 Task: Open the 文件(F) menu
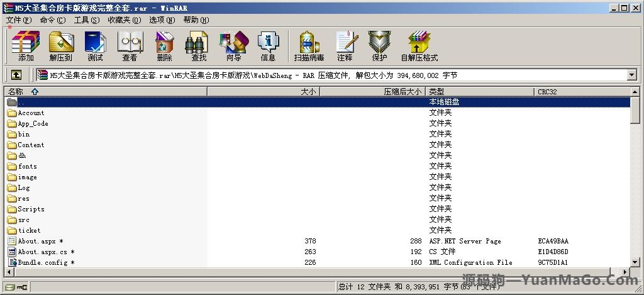19,19
